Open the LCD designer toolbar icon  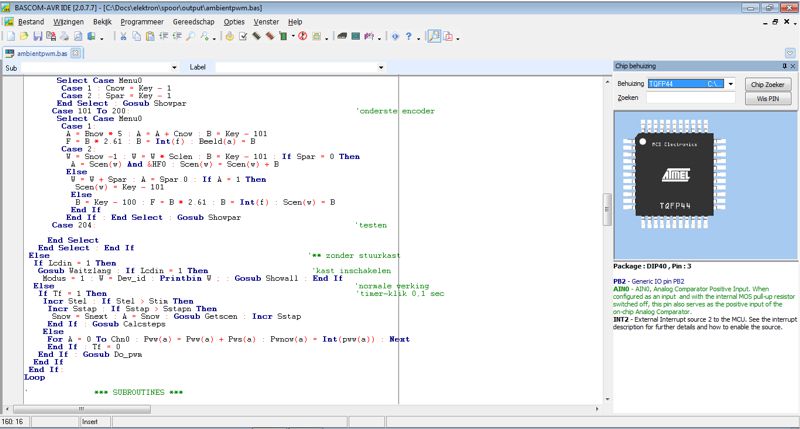(356, 36)
